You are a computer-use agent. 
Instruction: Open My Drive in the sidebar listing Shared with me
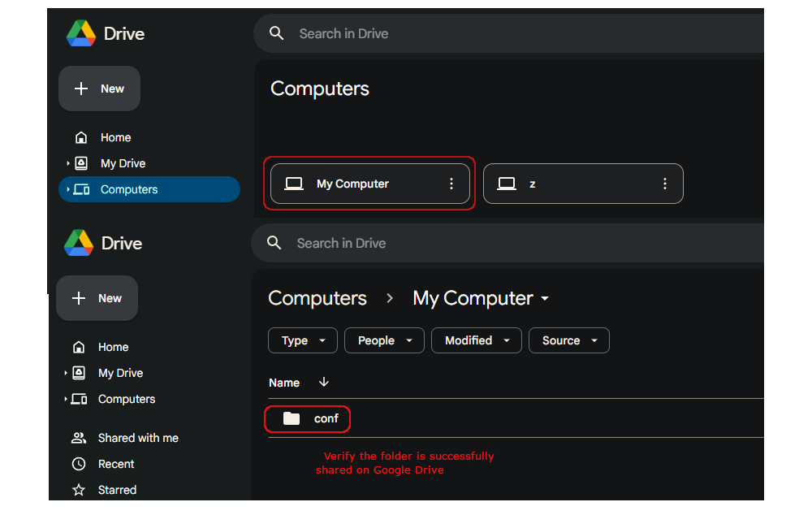[x=121, y=373]
